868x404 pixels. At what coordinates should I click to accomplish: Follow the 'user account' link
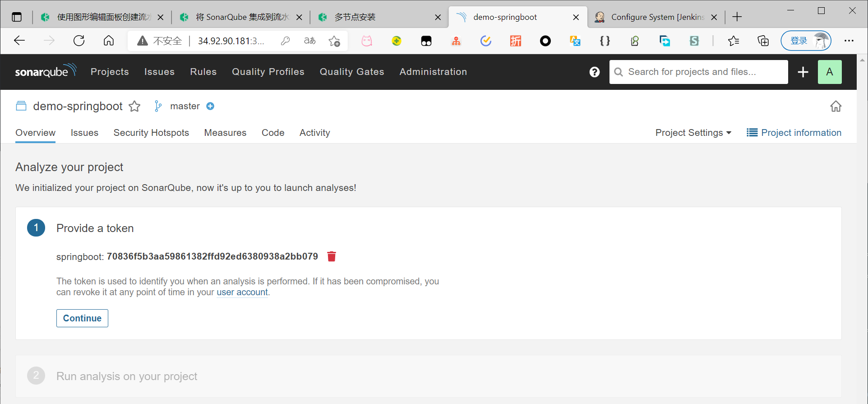(242, 293)
